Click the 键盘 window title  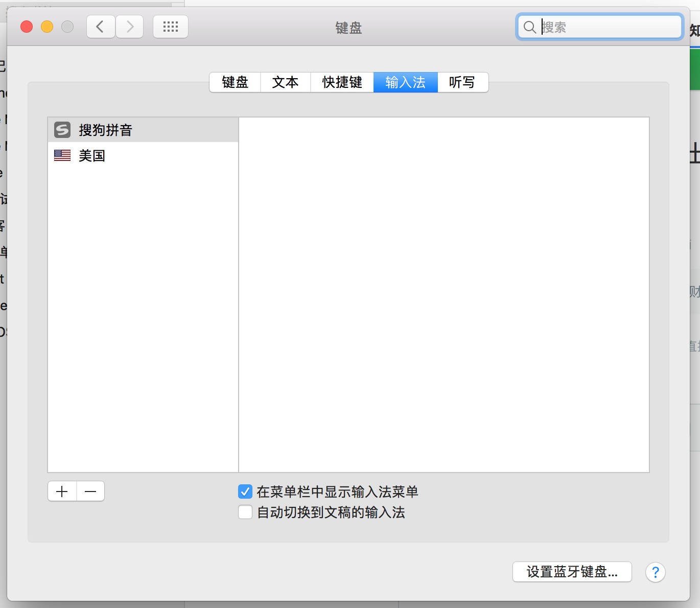(x=349, y=28)
